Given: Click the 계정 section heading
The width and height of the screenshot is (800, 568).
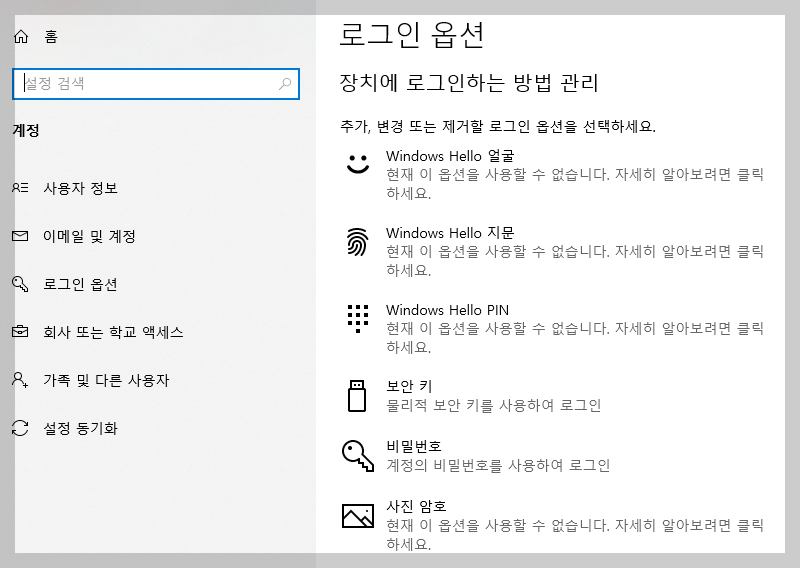Looking at the screenshot, I should pos(26,130).
